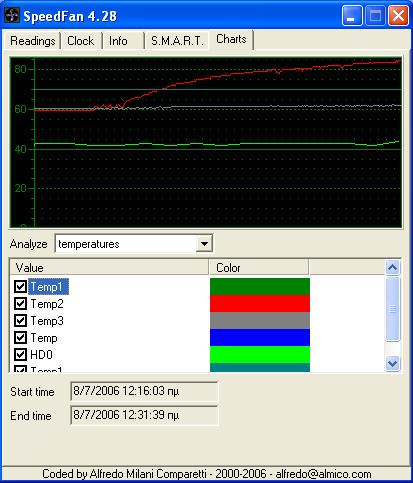Click the SpeedFan fan icon in title bar
This screenshot has width=413, height=483.
[x=12, y=16]
